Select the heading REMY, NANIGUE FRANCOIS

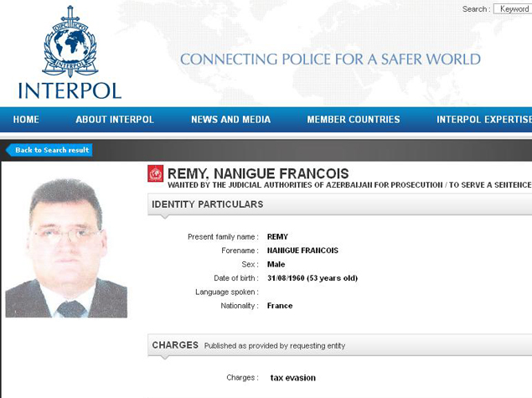(x=258, y=173)
